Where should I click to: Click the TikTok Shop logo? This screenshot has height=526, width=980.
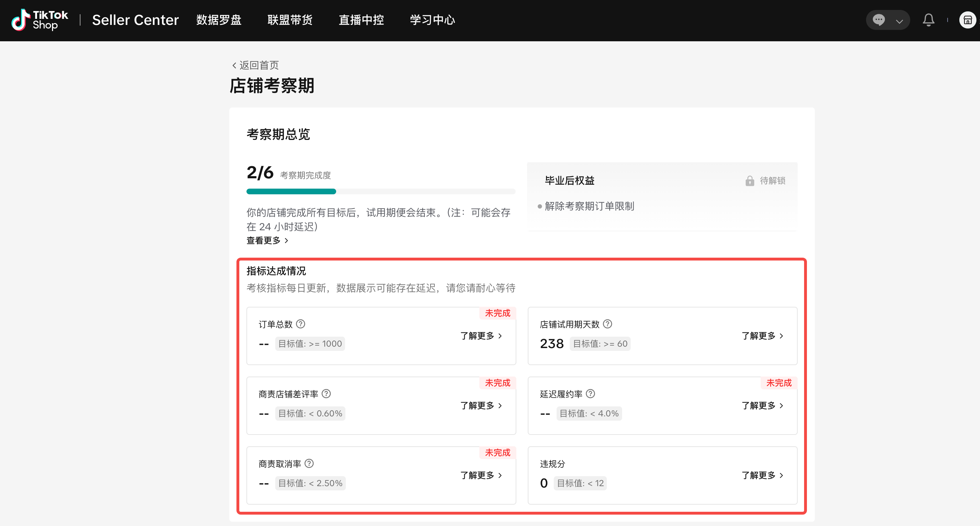coord(40,20)
